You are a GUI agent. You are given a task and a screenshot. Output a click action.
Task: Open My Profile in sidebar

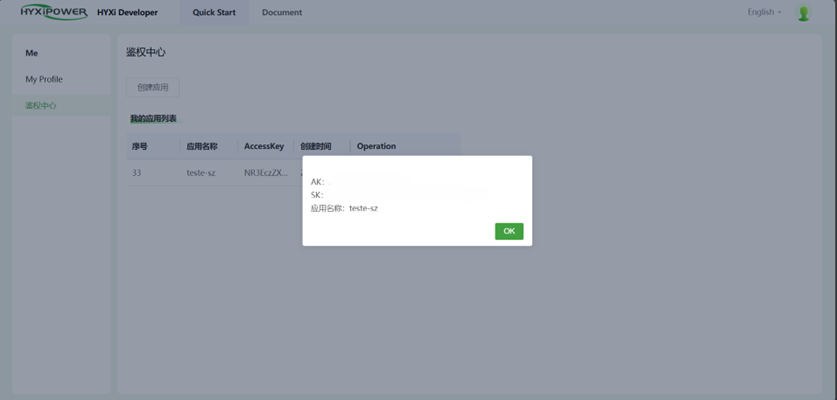tap(44, 79)
